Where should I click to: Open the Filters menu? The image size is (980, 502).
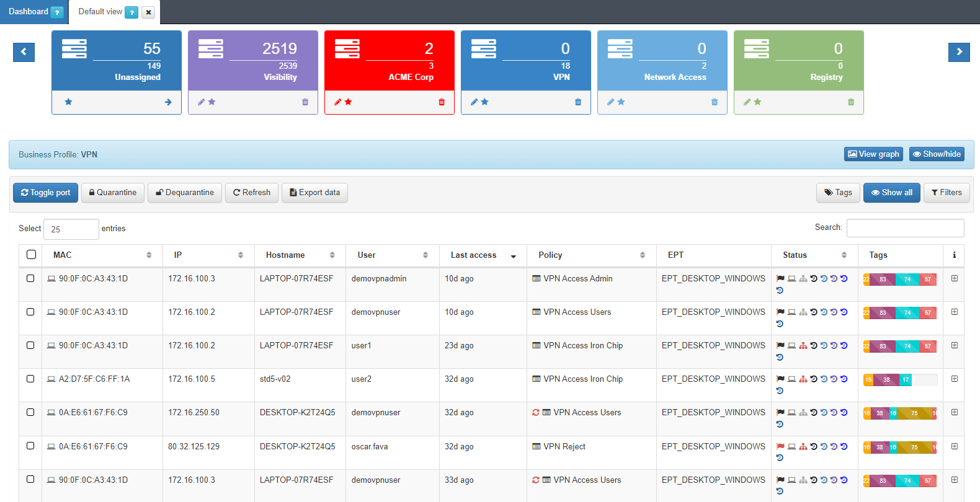tap(947, 193)
